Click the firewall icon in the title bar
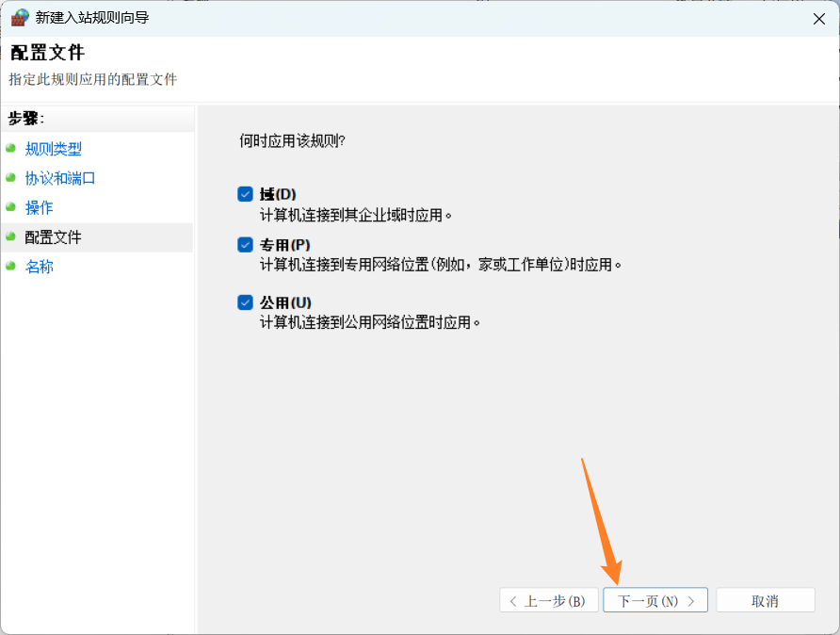The height and width of the screenshot is (635, 840). 20,17
